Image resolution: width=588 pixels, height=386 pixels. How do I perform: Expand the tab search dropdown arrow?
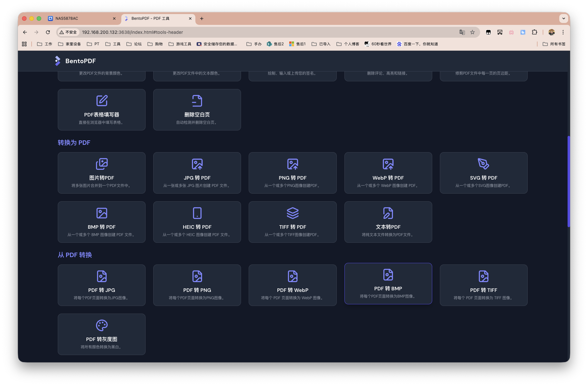click(x=563, y=19)
